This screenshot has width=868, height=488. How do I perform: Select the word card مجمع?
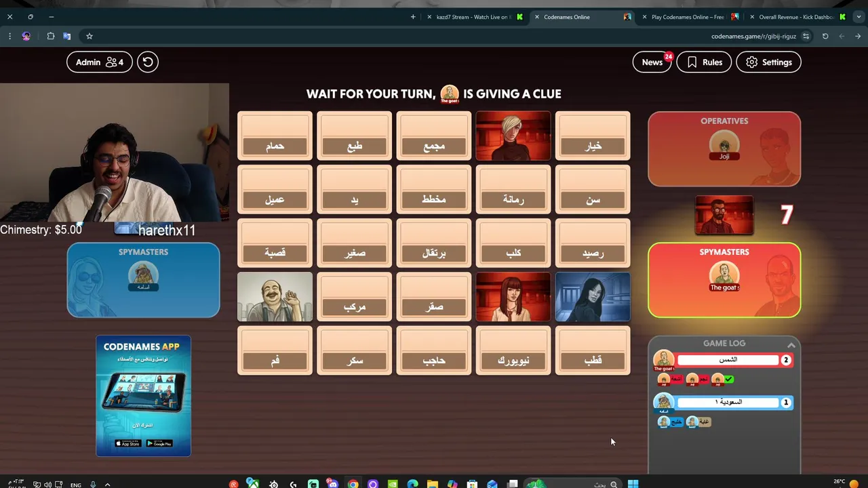[433, 136]
